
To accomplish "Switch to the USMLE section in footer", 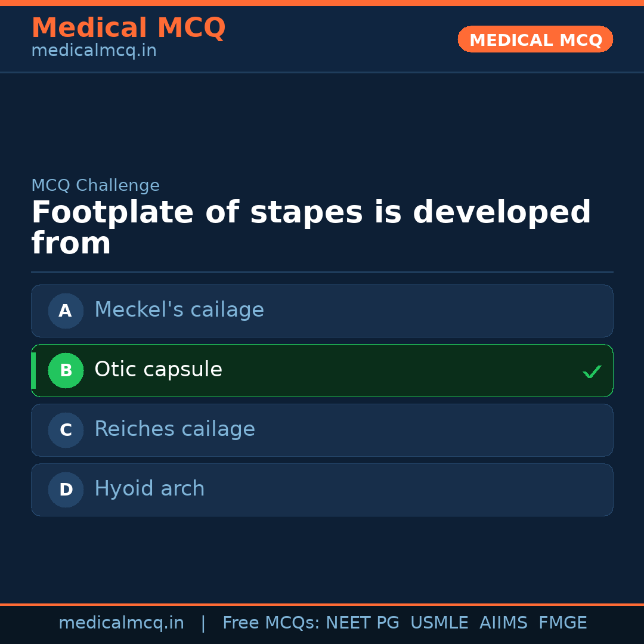I will (x=439, y=623).
